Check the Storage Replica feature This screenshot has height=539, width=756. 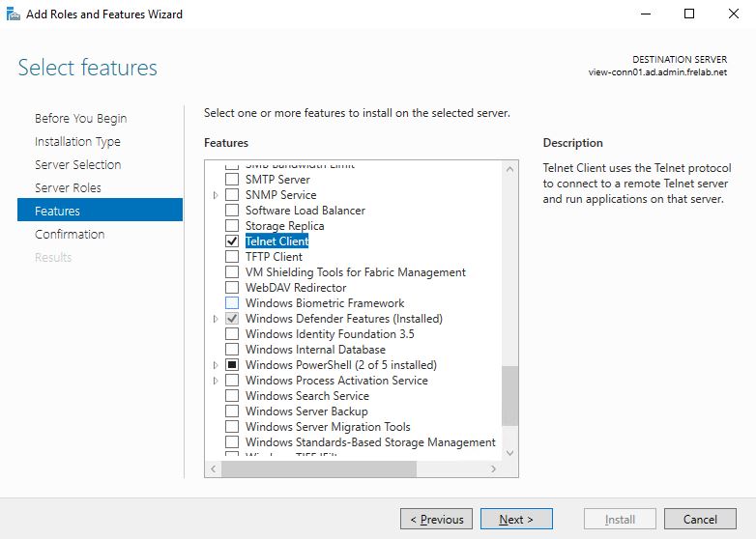231,226
